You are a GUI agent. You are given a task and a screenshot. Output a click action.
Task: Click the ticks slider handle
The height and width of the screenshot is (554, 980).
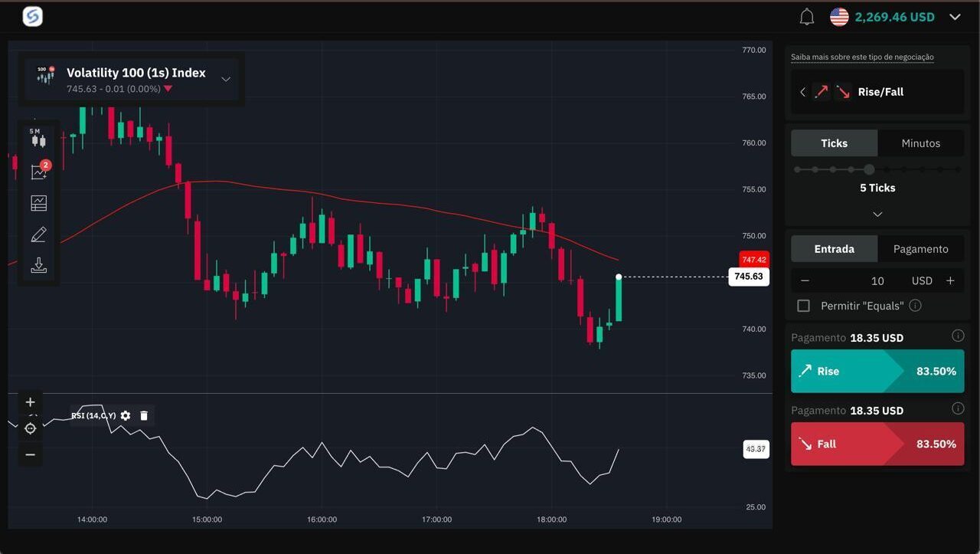coord(869,169)
